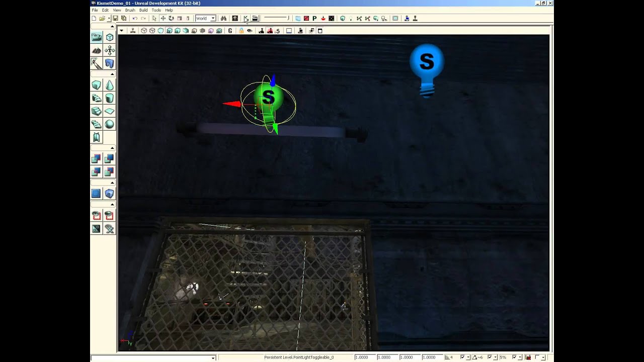
Task: Save the current level
Action: click(x=115, y=19)
